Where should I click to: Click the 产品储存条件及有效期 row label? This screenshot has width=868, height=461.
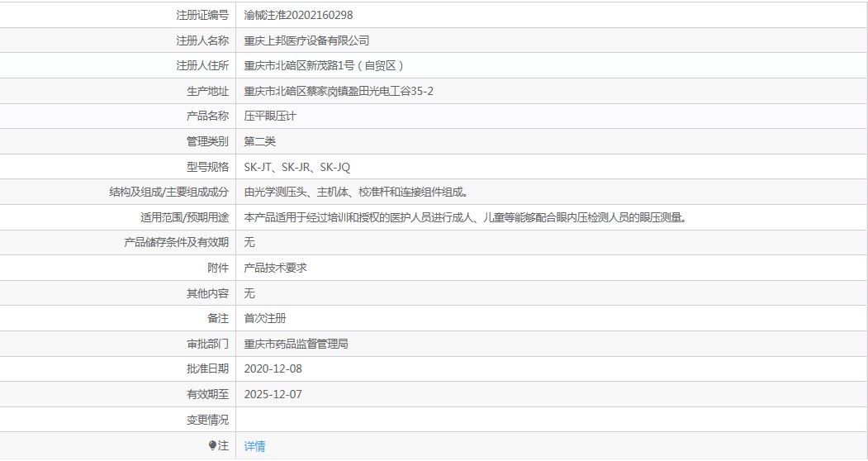[176, 243]
